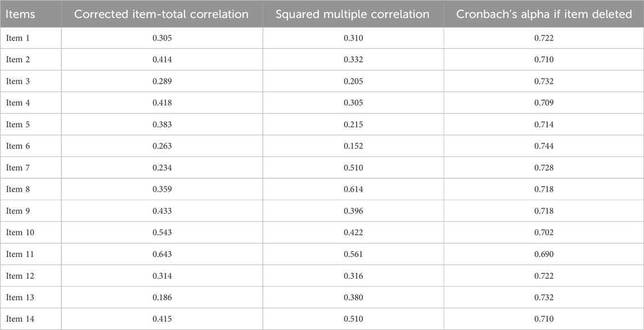Select the 0.205 cell in Item 3 row
The height and width of the screenshot is (330, 644).
[x=353, y=82]
